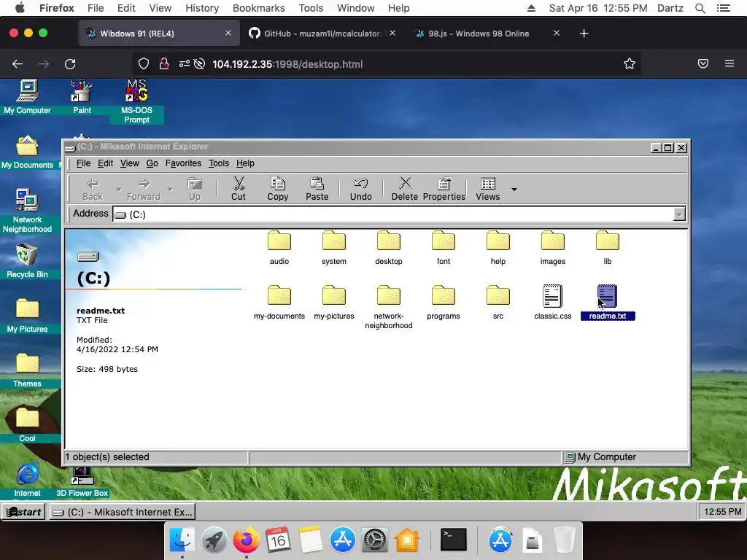Select the images folder

[553, 248]
